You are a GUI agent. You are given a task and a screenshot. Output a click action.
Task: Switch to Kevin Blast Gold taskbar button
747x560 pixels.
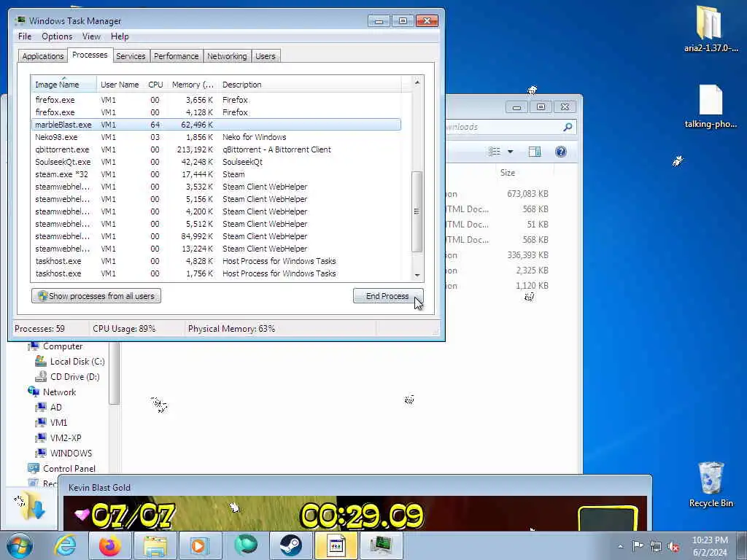tap(336, 545)
